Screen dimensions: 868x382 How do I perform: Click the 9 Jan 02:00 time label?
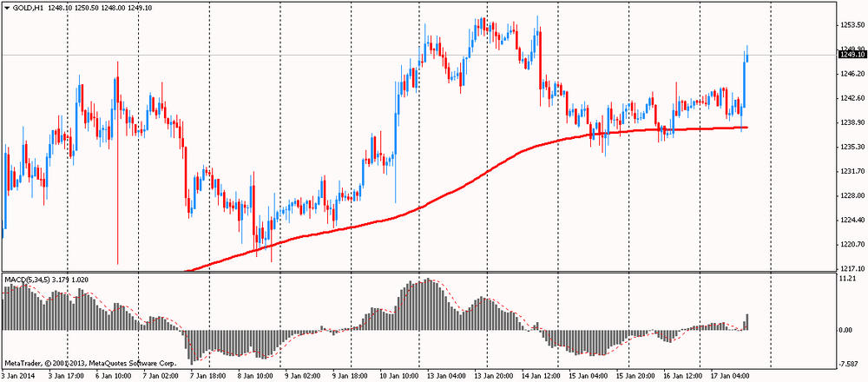(x=302, y=375)
